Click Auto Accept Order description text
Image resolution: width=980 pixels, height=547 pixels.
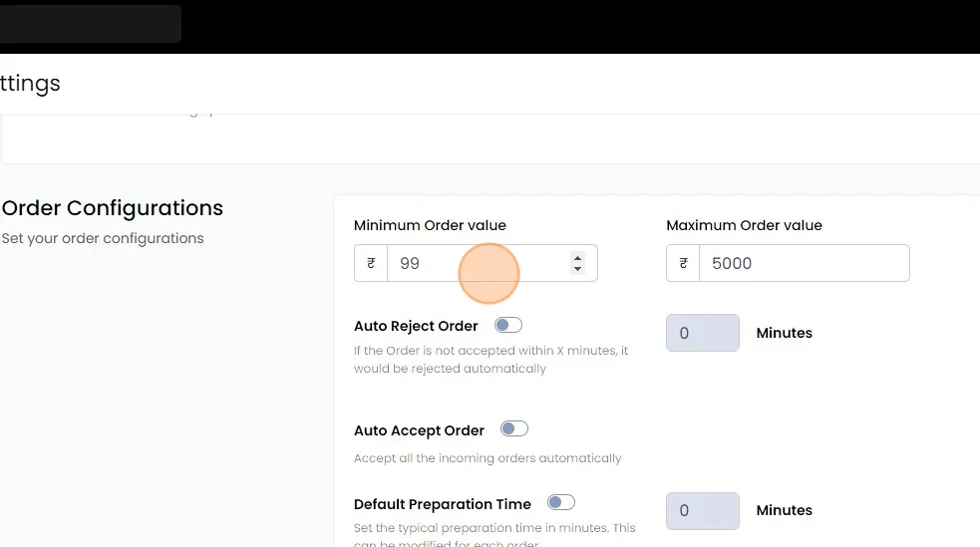coord(488,458)
